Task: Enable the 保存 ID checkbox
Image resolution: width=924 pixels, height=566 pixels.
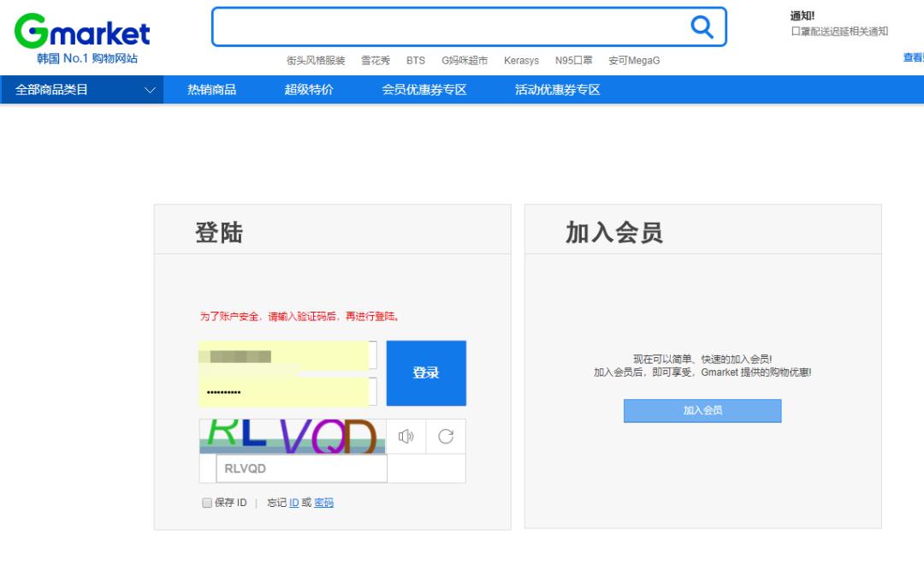Action: (x=206, y=503)
